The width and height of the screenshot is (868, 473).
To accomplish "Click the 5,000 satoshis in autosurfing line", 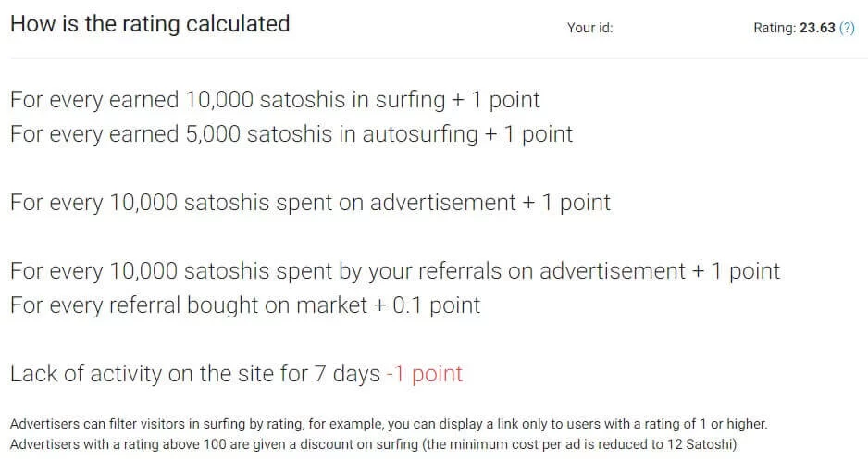I will 291,134.
